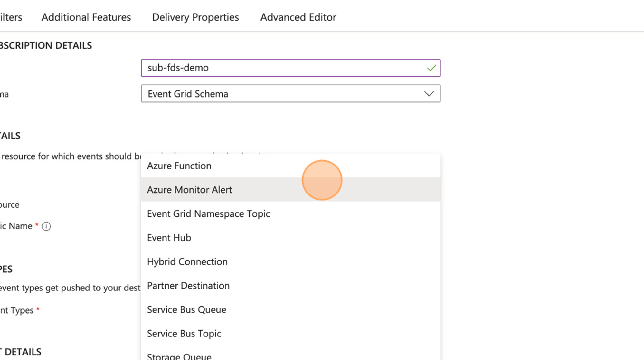Image resolution: width=644 pixels, height=360 pixels.
Task: Switch to the Additional Features tab
Action: coord(86,17)
